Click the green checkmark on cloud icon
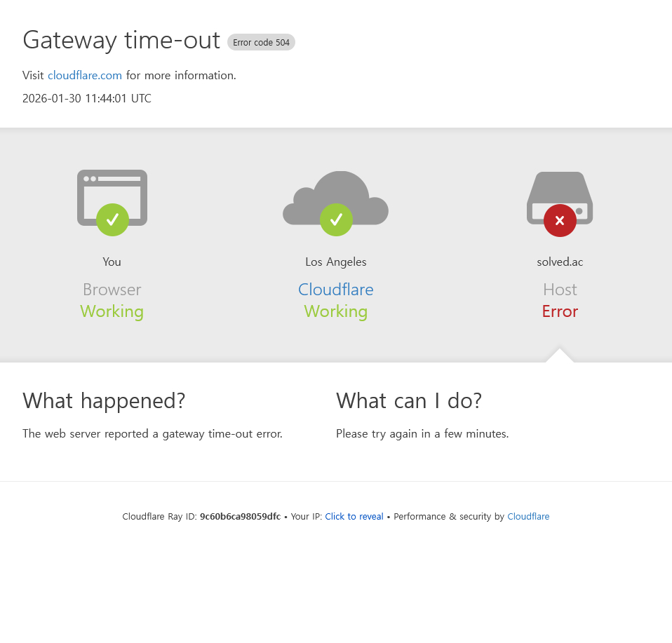 tap(336, 219)
